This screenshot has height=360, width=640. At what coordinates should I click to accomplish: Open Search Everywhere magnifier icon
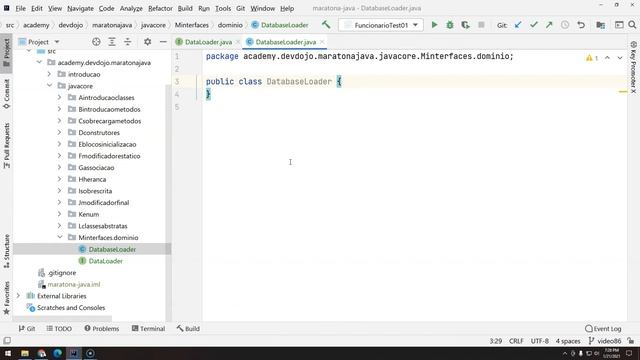coord(632,25)
